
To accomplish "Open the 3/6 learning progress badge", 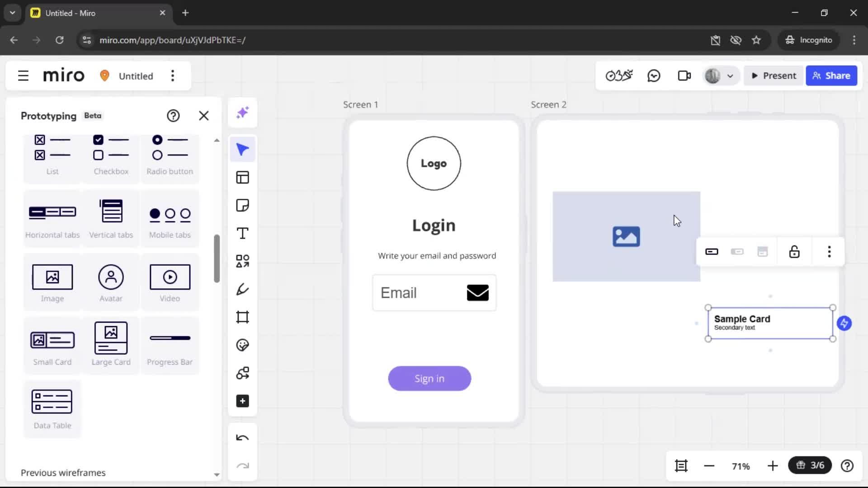I will (x=810, y=465).
